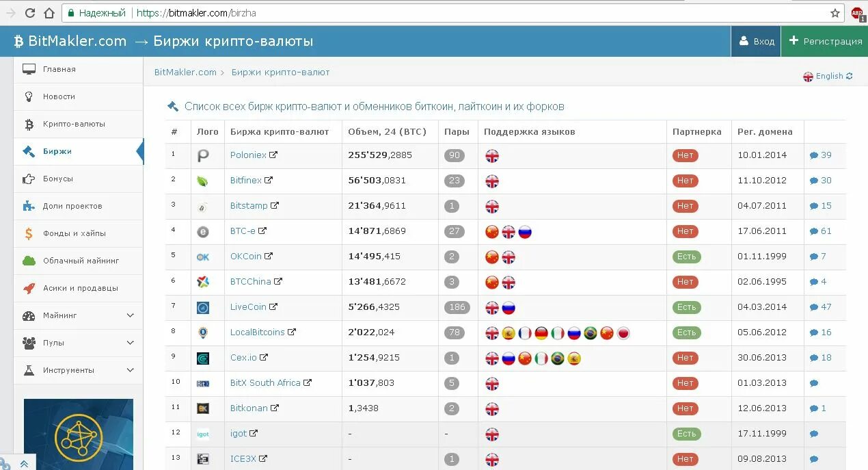Image resolution: width=868 pixels, height=470 pixels.
Task: Click the 90 pairs badge for Poloniex
Action: [455, 155]
